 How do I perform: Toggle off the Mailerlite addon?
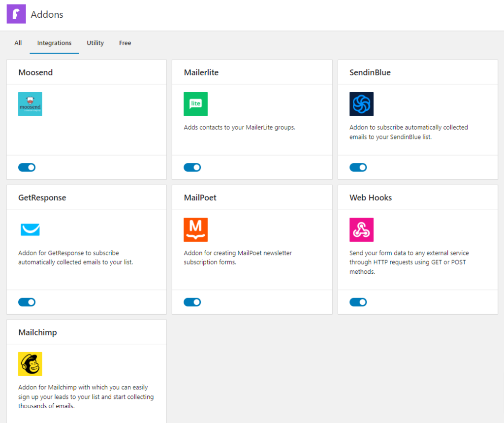192,167
